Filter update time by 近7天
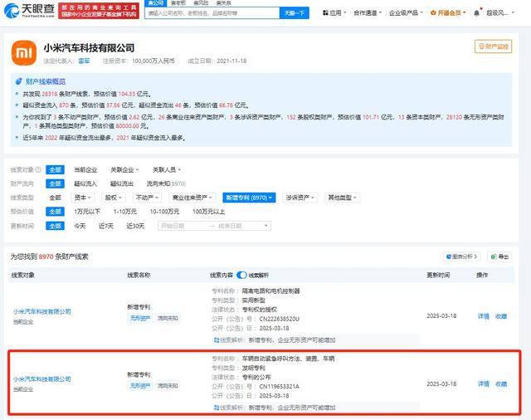The width and height of the screenshot is (531, 420). (106, 226)
